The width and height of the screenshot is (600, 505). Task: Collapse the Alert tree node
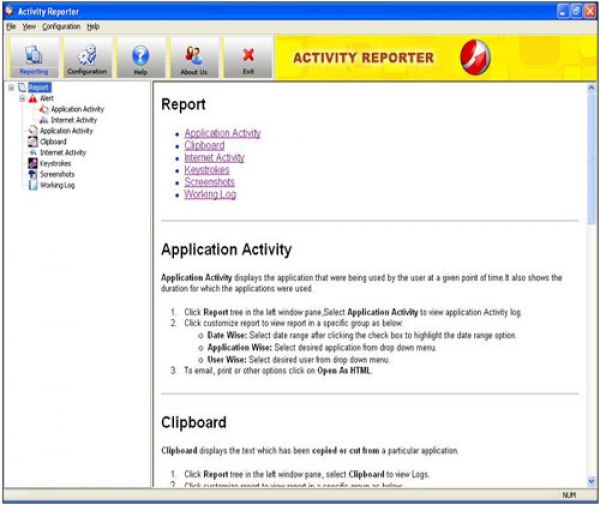22,99
